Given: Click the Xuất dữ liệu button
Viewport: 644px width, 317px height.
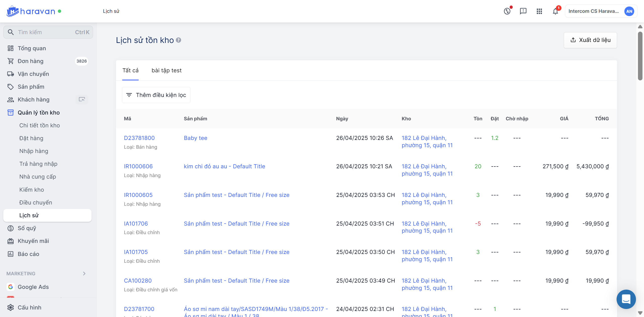Looking at the screenshot, I should [x=590, y=40].
